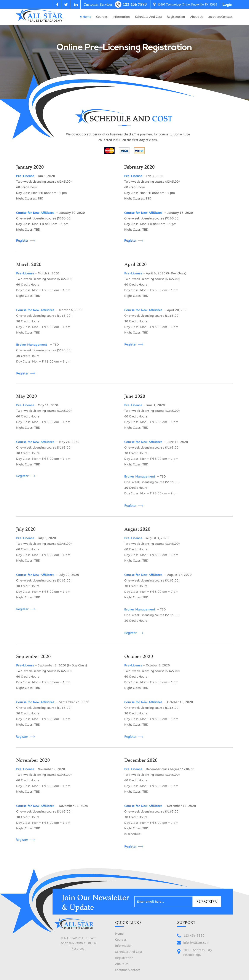Open the Twitter icon in top bar
The image size is (249, 980).
[66, 5]
